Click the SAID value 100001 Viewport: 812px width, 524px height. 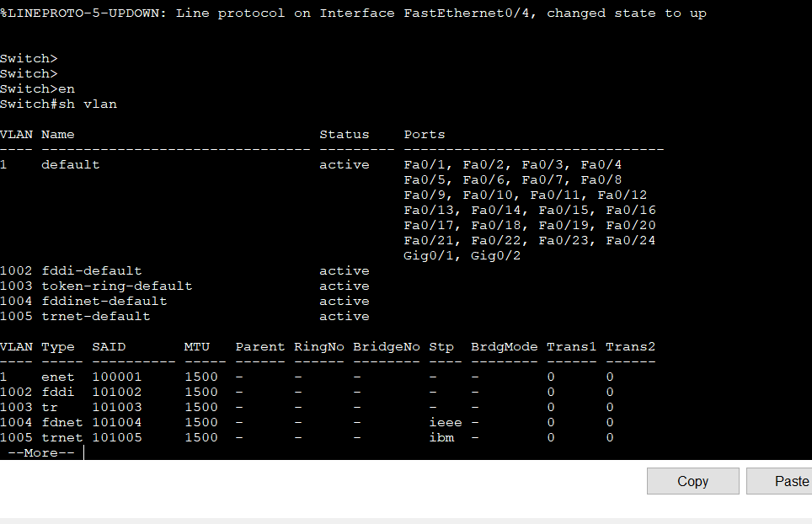pyautogui.click(x=117, y=377)
